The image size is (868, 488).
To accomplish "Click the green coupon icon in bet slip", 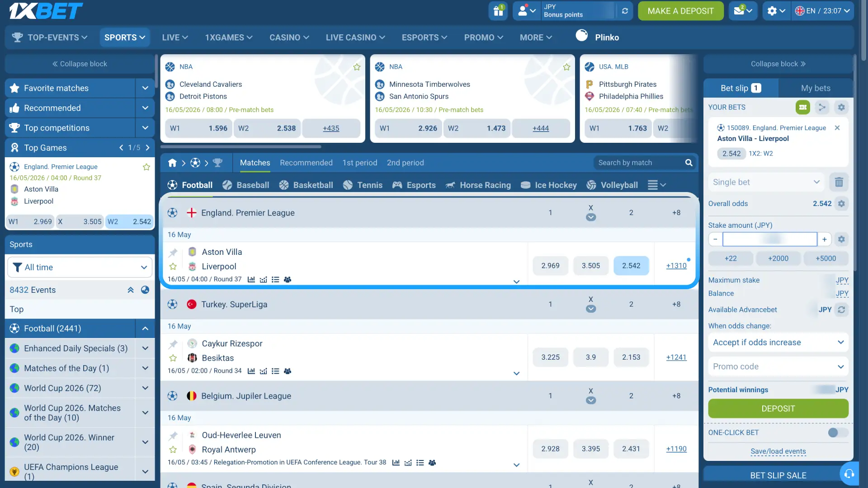I will pos(803,107).
